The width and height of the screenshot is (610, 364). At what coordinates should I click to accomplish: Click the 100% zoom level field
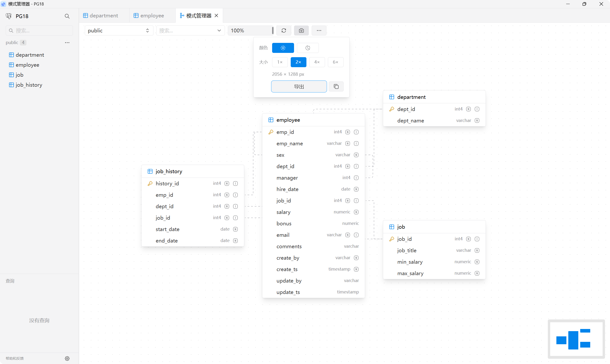coord(250,30)
